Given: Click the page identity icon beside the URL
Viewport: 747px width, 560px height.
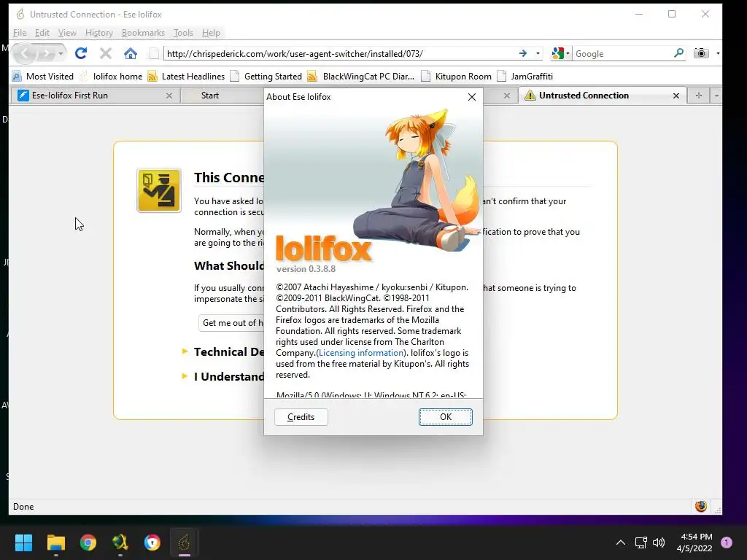Looking at the screenshot, I should pos(153,54).
